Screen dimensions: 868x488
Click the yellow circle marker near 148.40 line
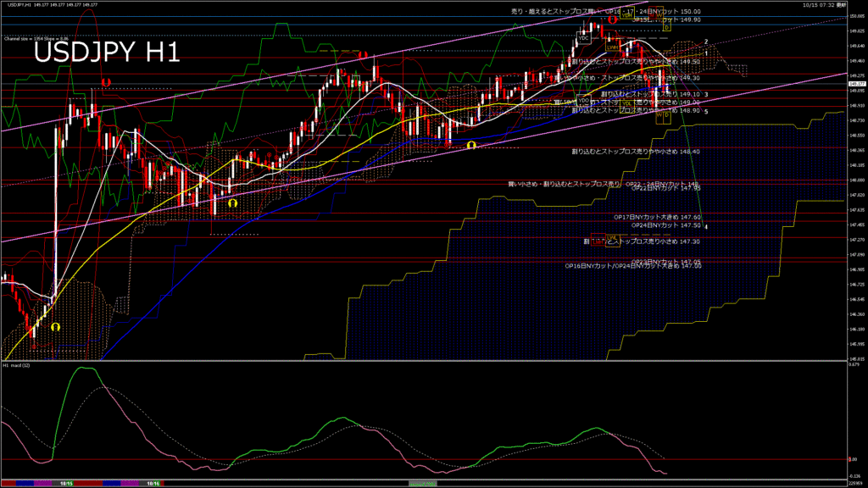coord(471,145)
